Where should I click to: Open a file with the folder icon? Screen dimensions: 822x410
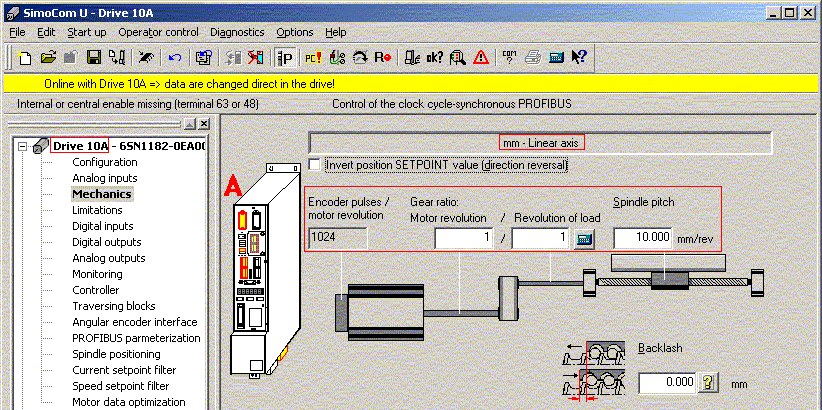coord(48,57)
